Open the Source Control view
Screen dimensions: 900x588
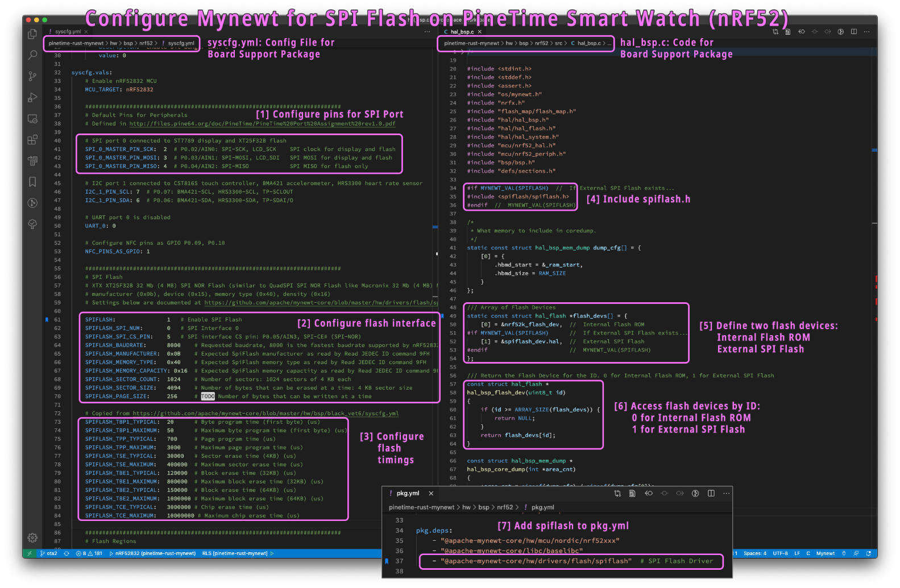(x=32, y=76)
